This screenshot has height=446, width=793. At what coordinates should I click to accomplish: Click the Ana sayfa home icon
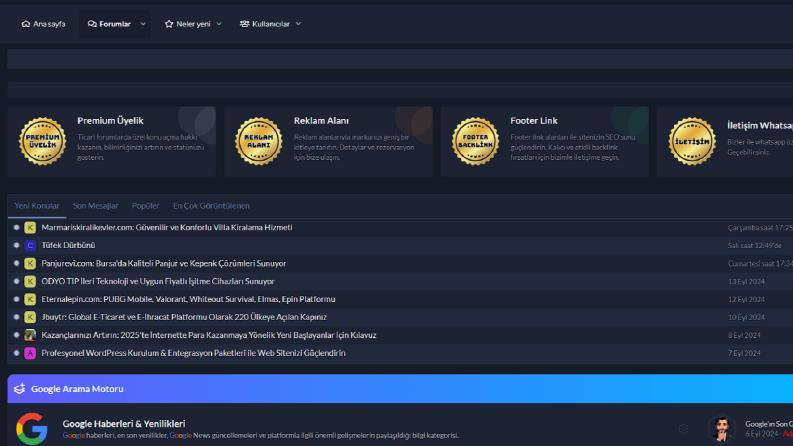tap(26, 24)
